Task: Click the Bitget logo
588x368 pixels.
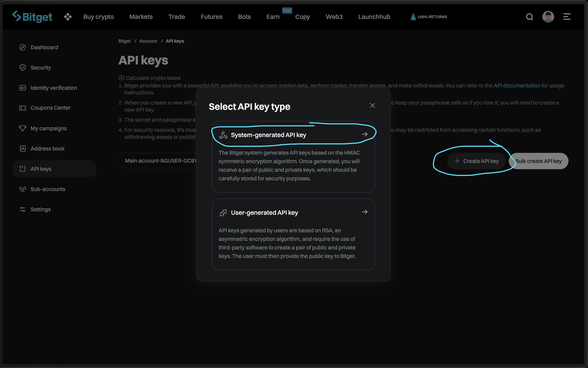Action: coord(32,17)
